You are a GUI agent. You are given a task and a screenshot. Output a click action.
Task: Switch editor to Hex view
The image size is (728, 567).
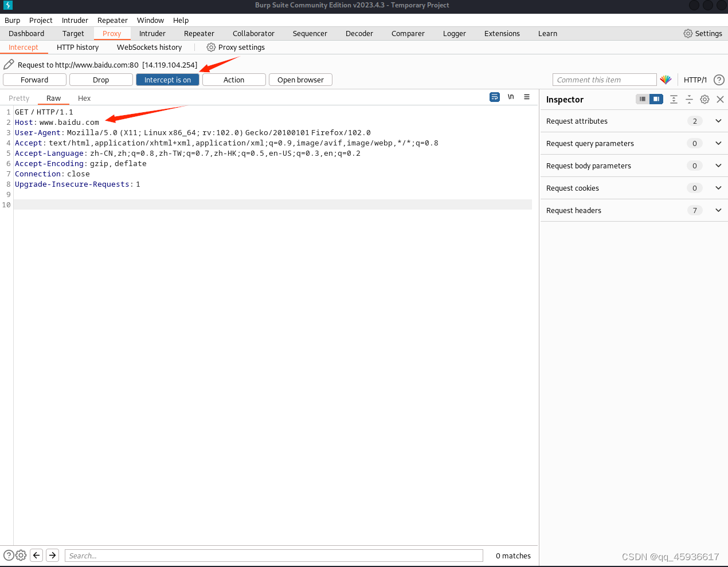84,99
